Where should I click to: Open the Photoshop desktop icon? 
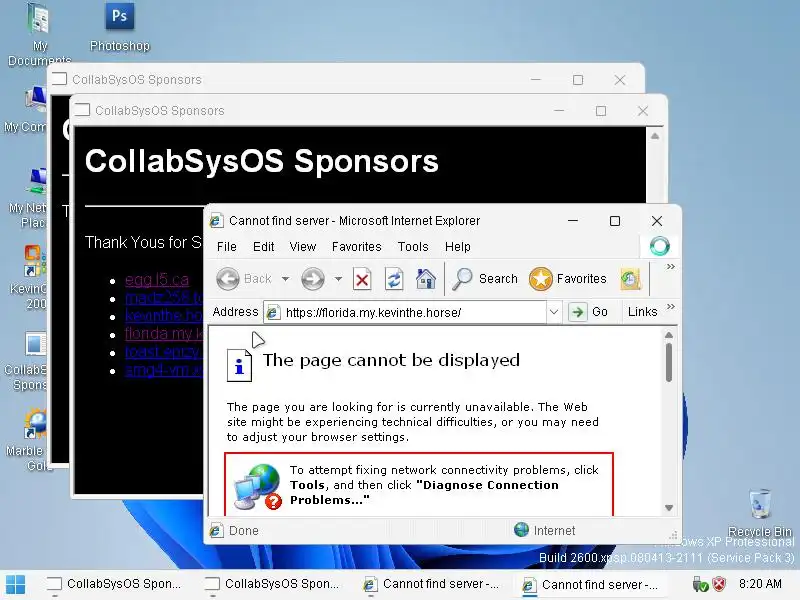(x=120, y=27)
